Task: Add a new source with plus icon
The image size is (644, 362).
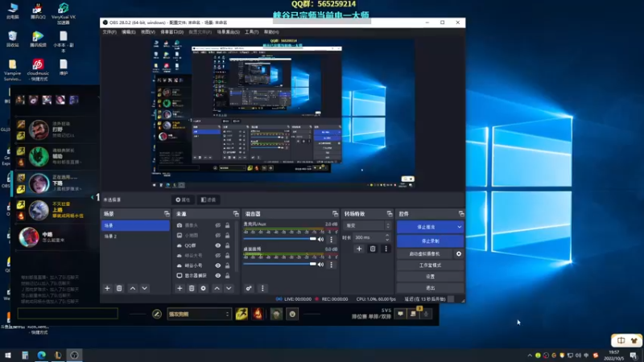Action: (x=180, y=289)
